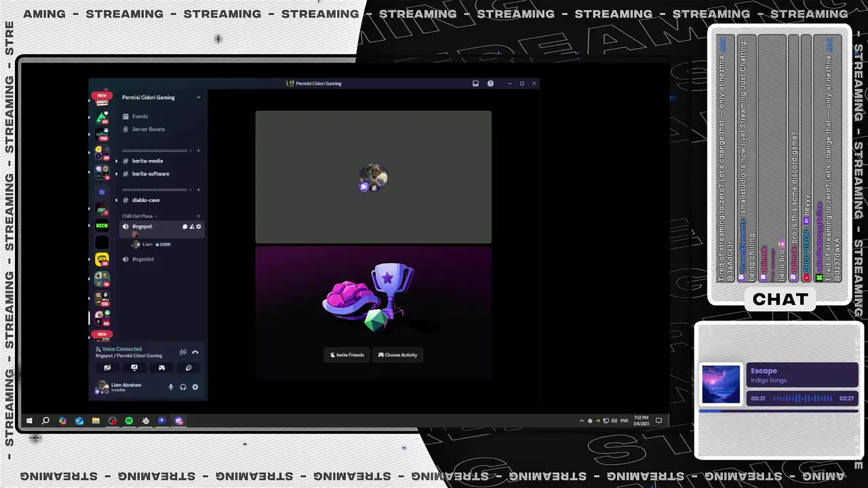Click the top NEW unread mentions badge
This screenshot has width=868, height=488.
[x=102, y=96]
